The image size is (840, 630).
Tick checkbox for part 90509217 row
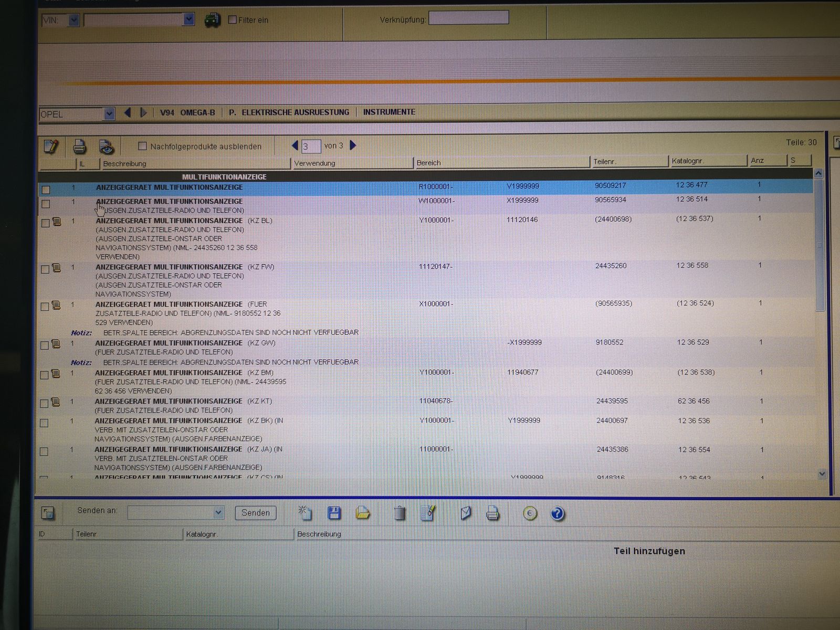(x=46, y=190)
